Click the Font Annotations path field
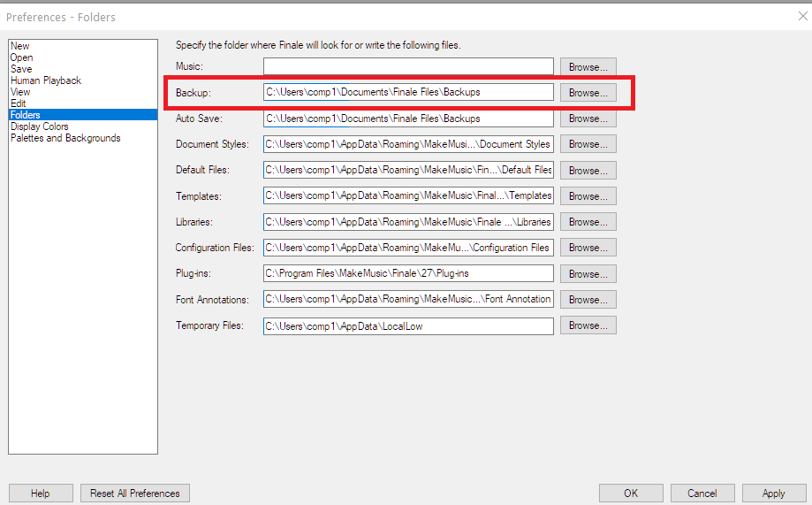Viewport: 812px width, 505px height. [408, 300]
